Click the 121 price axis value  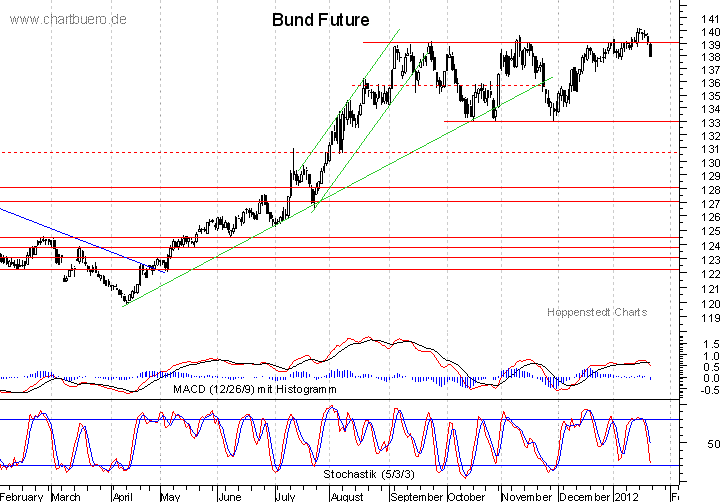click(x=710, y=289)
